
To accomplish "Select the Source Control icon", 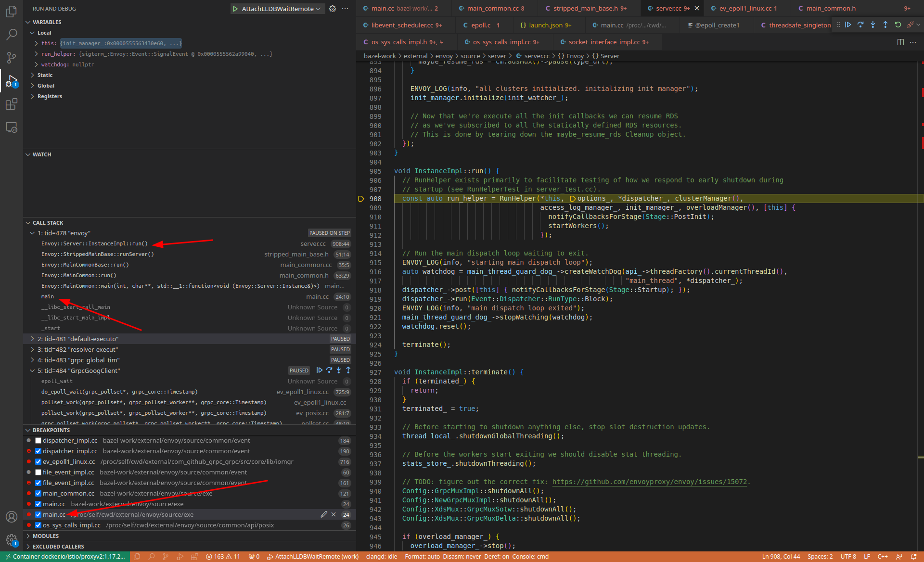I will [x=12, y=57].
